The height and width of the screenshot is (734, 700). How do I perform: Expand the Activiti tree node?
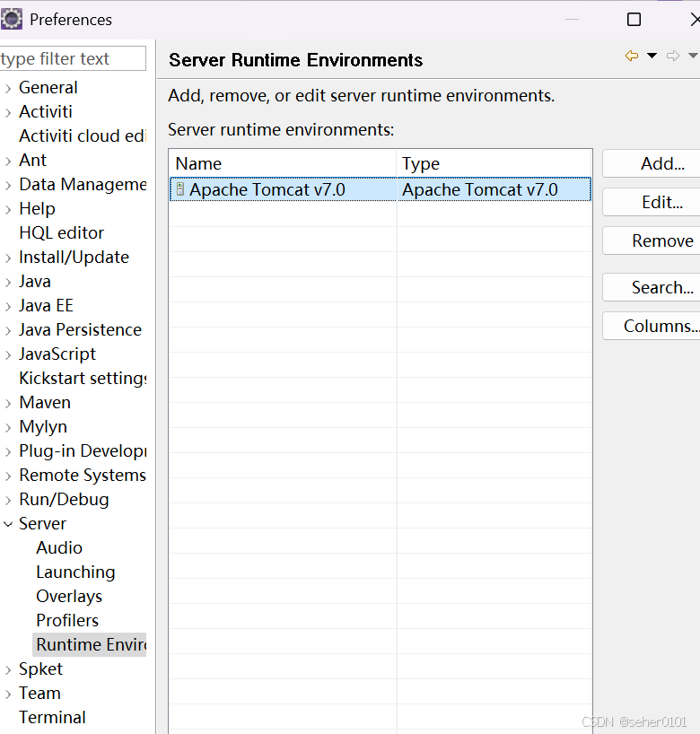[8, 112]
